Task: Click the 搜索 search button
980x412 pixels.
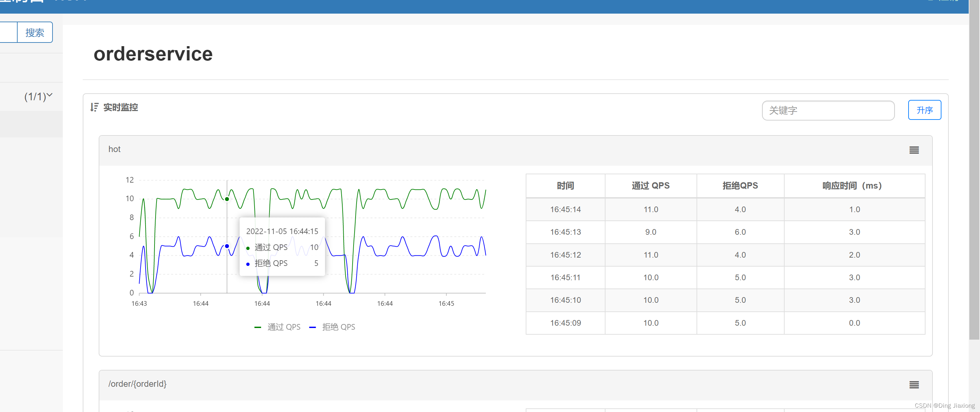Action: pyautogui.click(x=35, y=32)
